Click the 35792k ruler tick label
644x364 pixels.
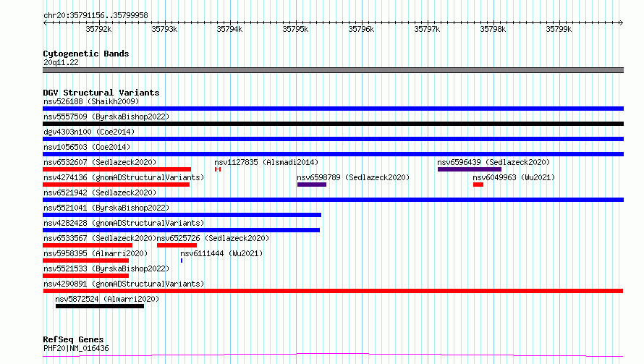click(x=98, y=29)
